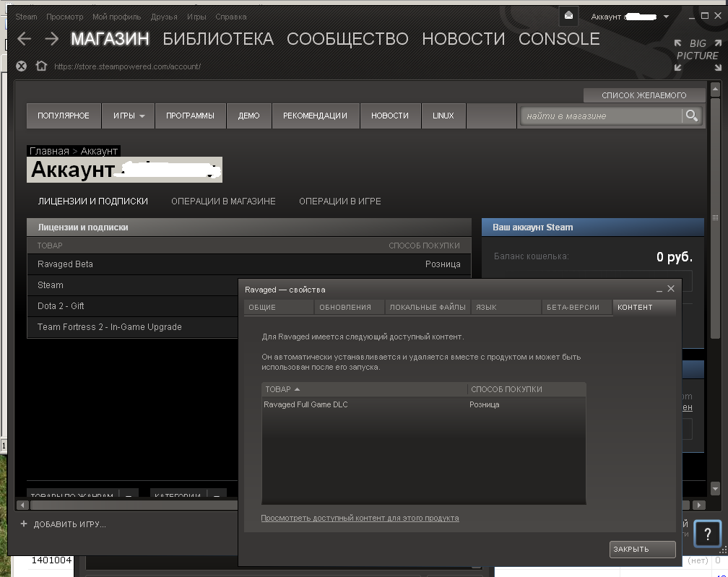Screen dimensions: 728x577
Task: Open the inbox envelope icon
Action: coord(569,16)
